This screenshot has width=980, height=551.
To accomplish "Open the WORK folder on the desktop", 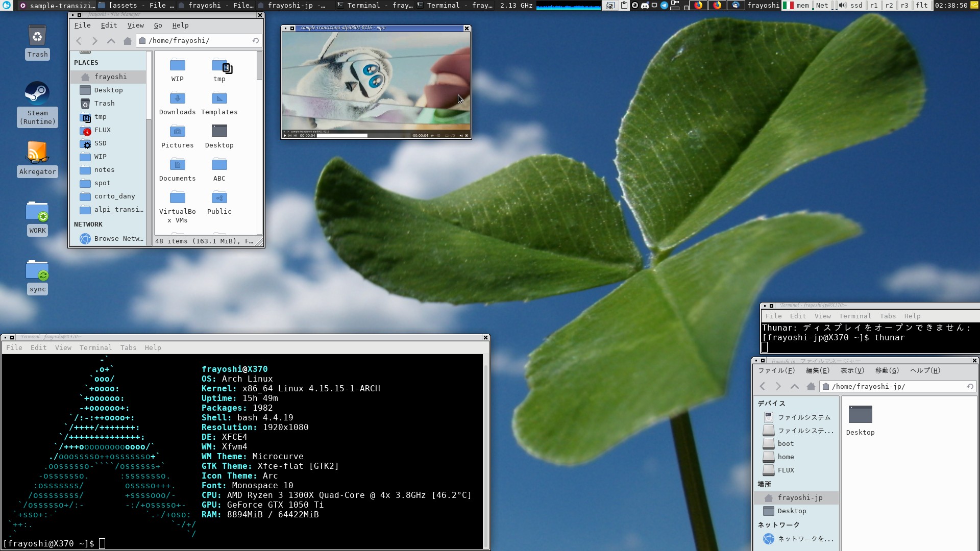I will [37, 218].
